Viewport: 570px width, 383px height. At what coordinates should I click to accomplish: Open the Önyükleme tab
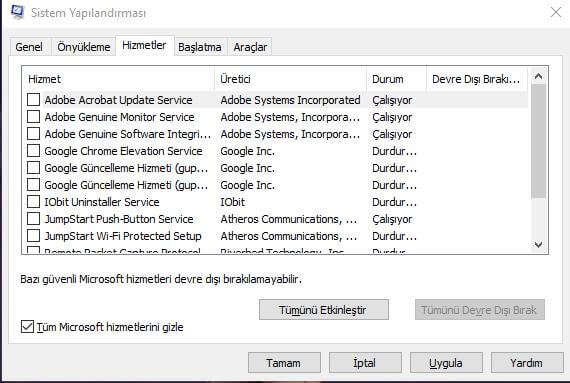84,47
